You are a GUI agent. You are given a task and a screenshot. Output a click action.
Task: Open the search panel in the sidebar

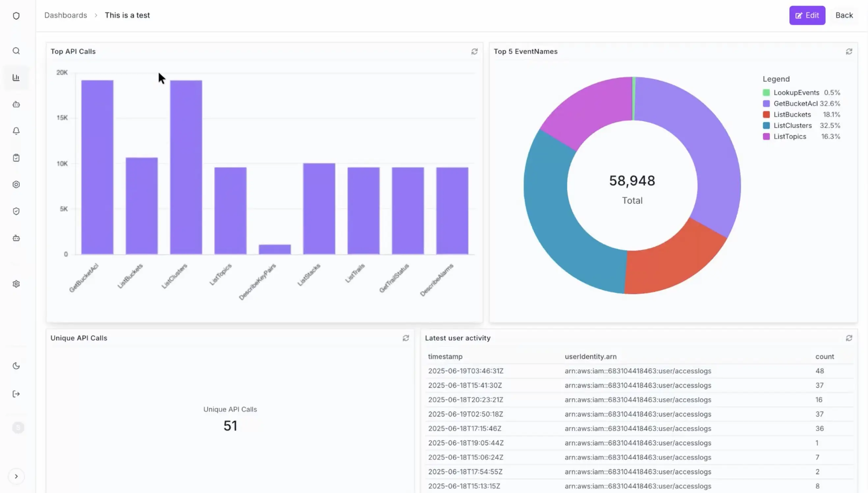click(x=16, y=51)
